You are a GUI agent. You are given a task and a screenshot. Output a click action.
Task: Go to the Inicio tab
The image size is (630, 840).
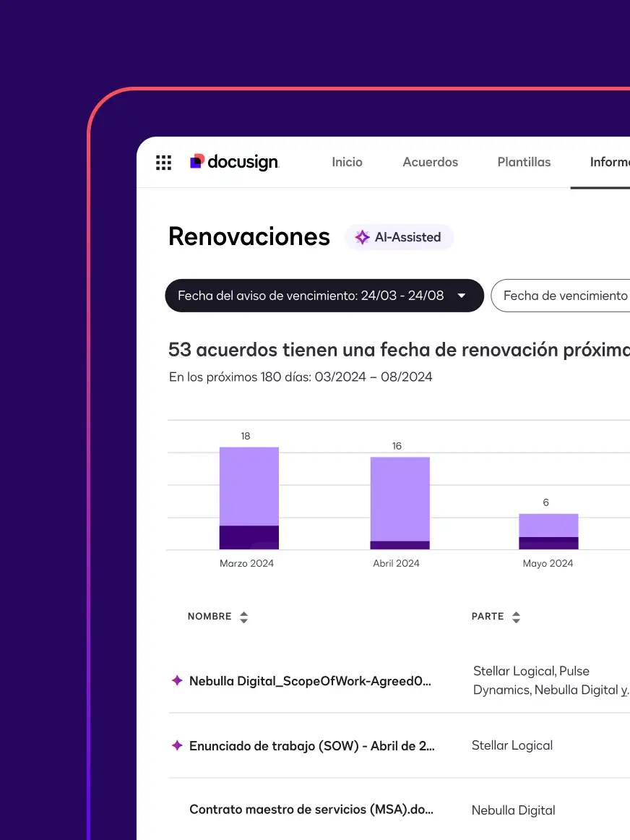coord(348,162)
